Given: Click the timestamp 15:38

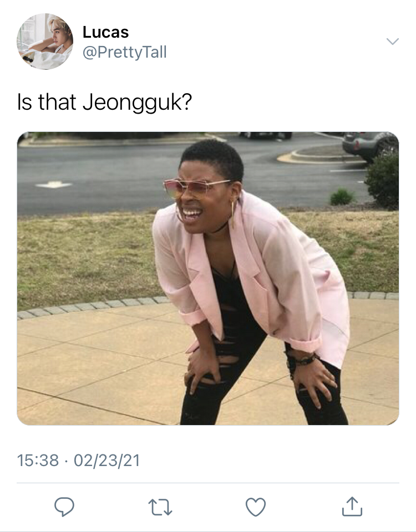Looking at the screenshot, I should (38, 461).
